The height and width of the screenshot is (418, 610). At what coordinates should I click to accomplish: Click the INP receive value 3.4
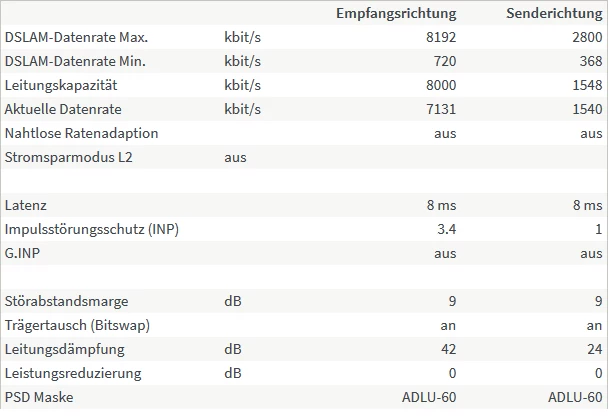pos(447,230)
